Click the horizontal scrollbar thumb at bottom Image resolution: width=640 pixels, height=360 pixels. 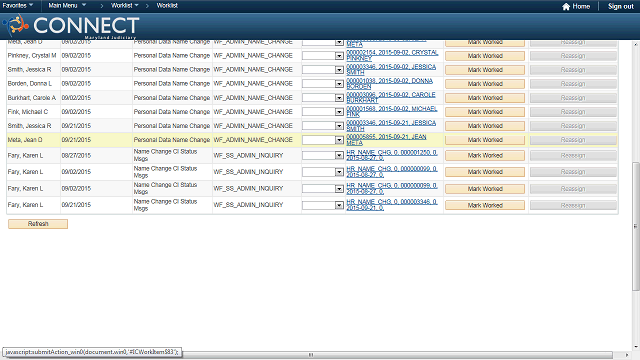coord(310,355)
